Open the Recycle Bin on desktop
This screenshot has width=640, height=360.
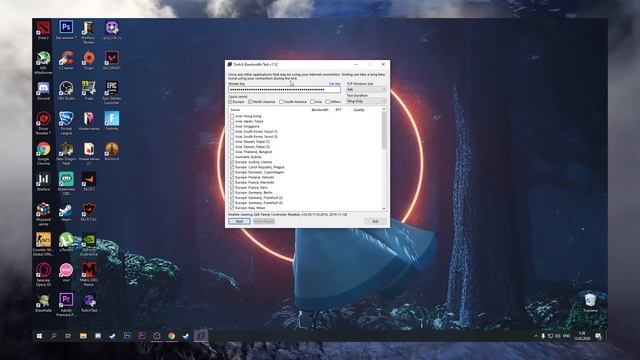(590, 302)
